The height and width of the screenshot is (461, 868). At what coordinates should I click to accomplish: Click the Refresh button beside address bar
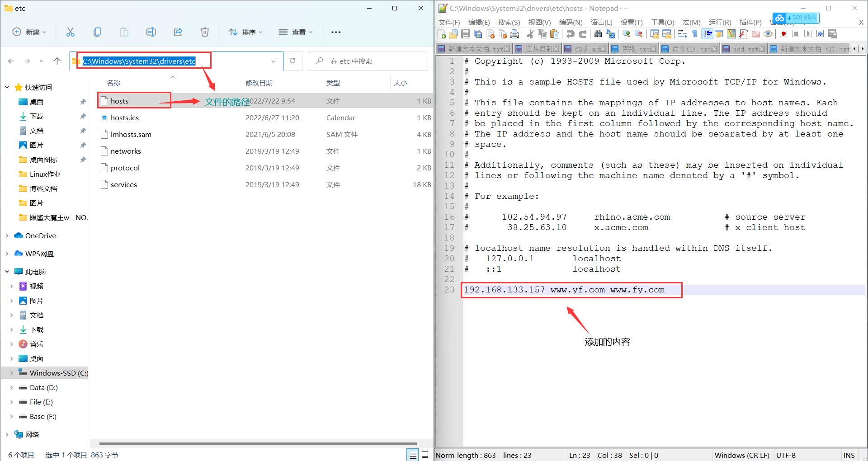coord(292,61)
